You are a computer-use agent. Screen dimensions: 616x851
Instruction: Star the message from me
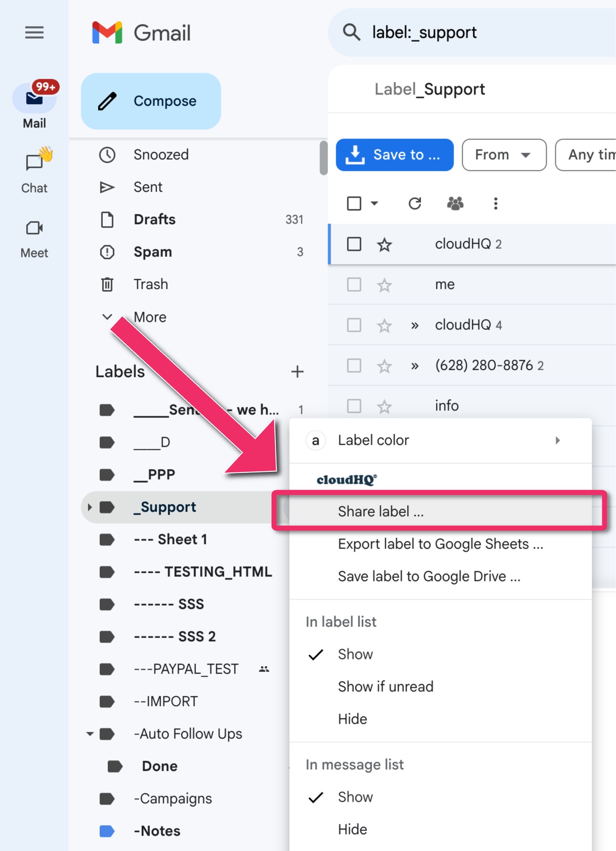pyautogui.click(x=384, y=285)
